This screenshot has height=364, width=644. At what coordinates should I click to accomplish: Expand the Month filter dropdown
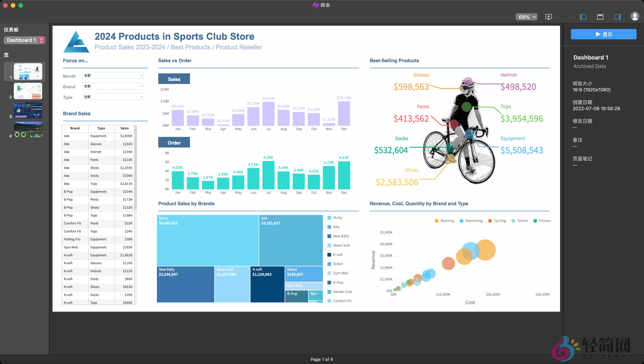pos(113,75)
